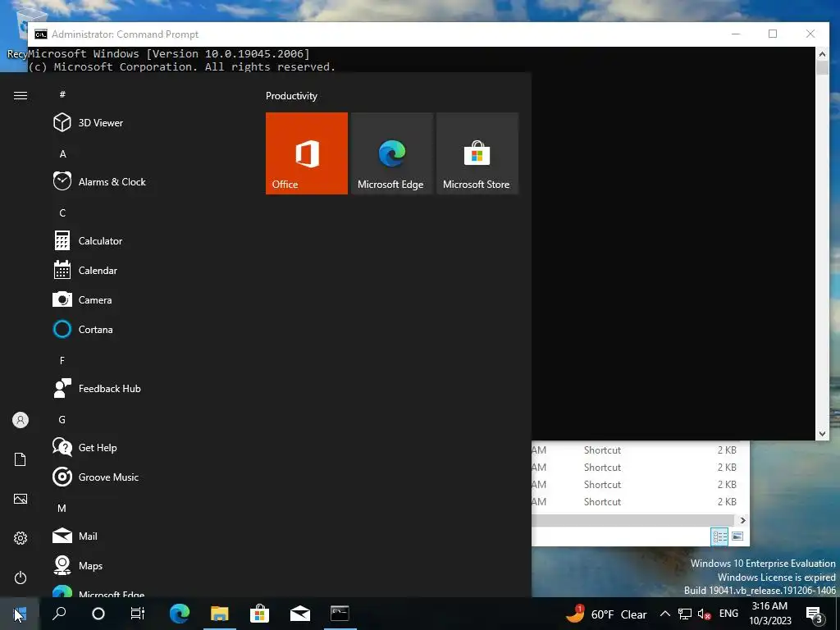This screenshot has width=840, height=630.
Task: Open the Microsoft Store tile
Action: point(477,153)
